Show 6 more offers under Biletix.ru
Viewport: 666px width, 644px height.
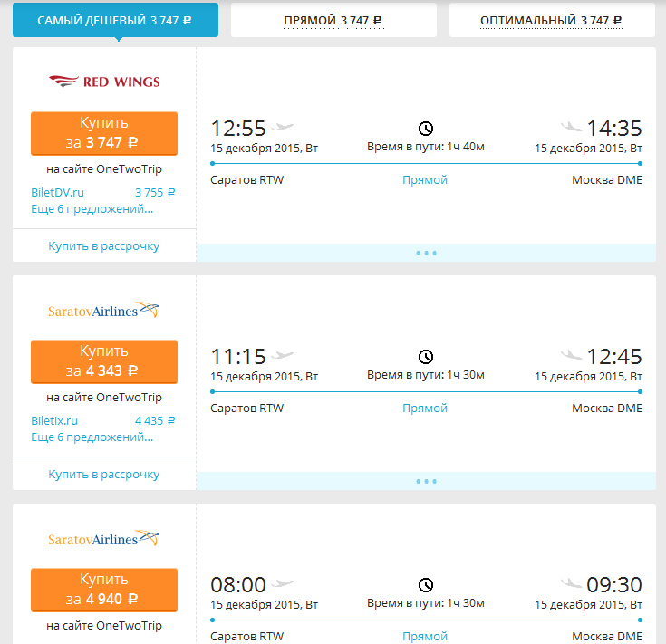click(92, 437)
